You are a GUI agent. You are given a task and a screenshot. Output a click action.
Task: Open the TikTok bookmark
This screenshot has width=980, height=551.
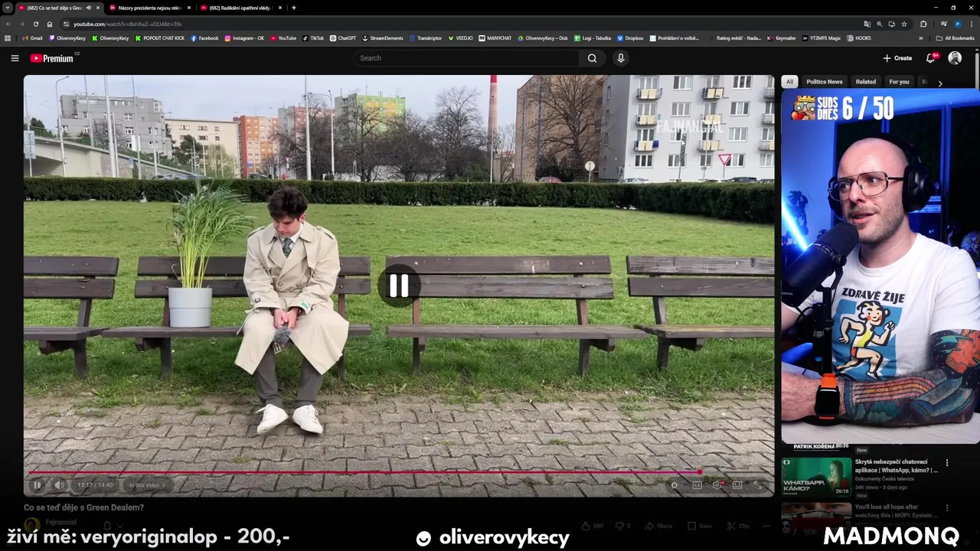tap(313, 38)
